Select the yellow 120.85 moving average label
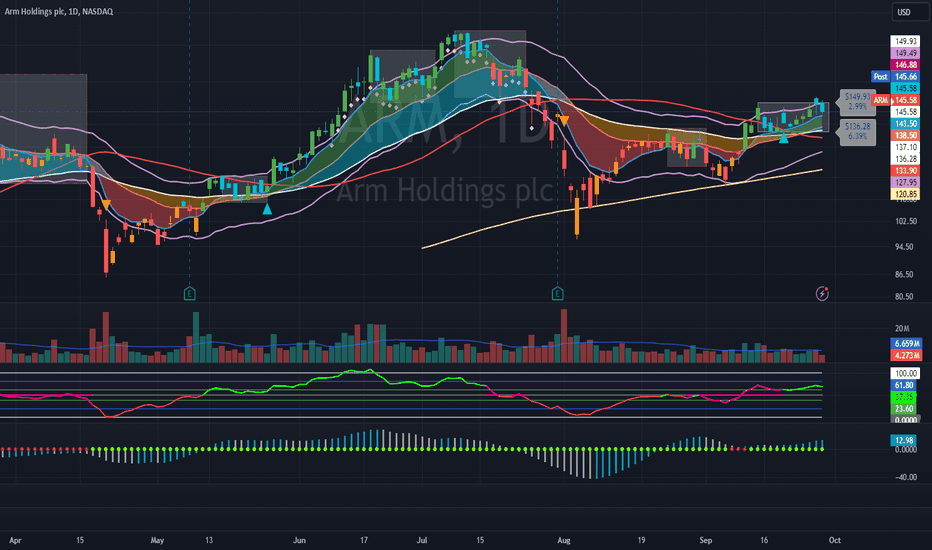 click(x=905, y=194)
